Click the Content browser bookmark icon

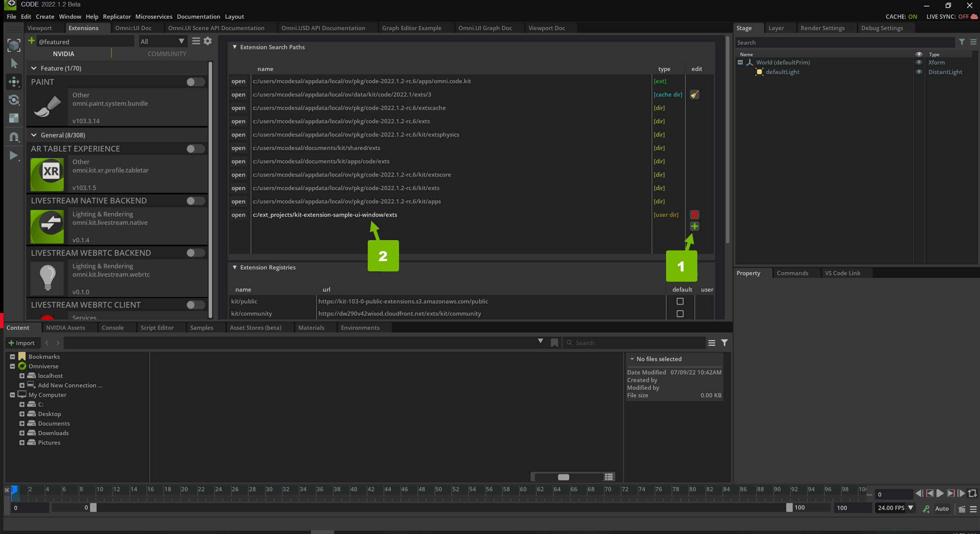(x=554, y=343)
